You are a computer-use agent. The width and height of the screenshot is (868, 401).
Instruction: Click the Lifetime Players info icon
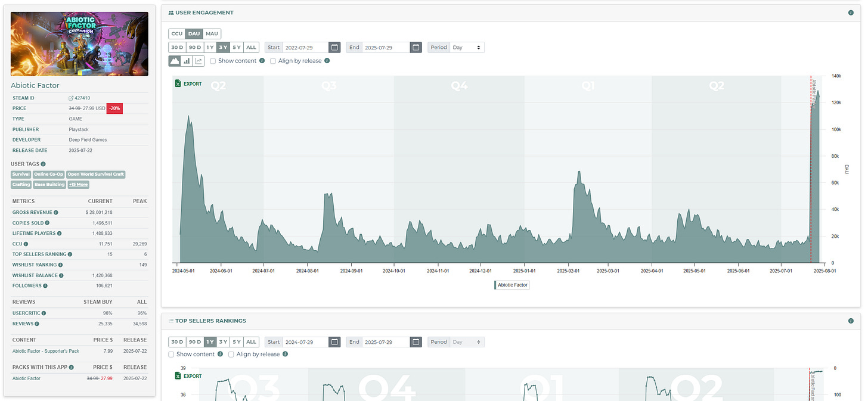(x=59, y=234)
